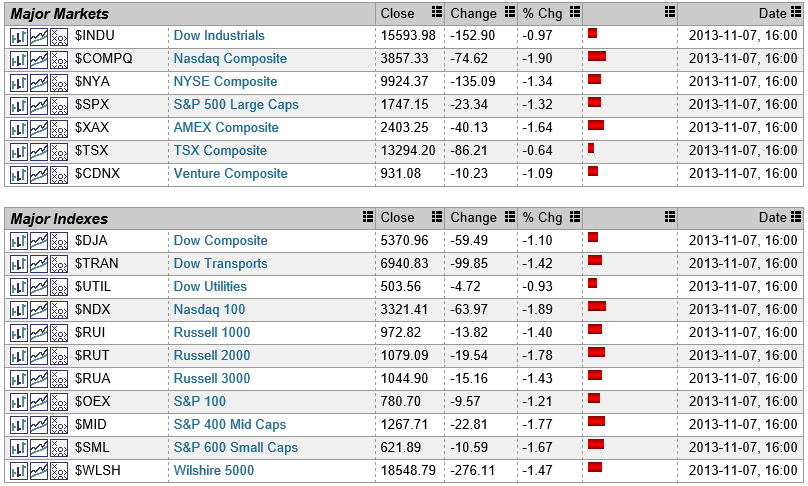
Task: Click the Major Markets Date column header
Action: [x=772, y=14]
